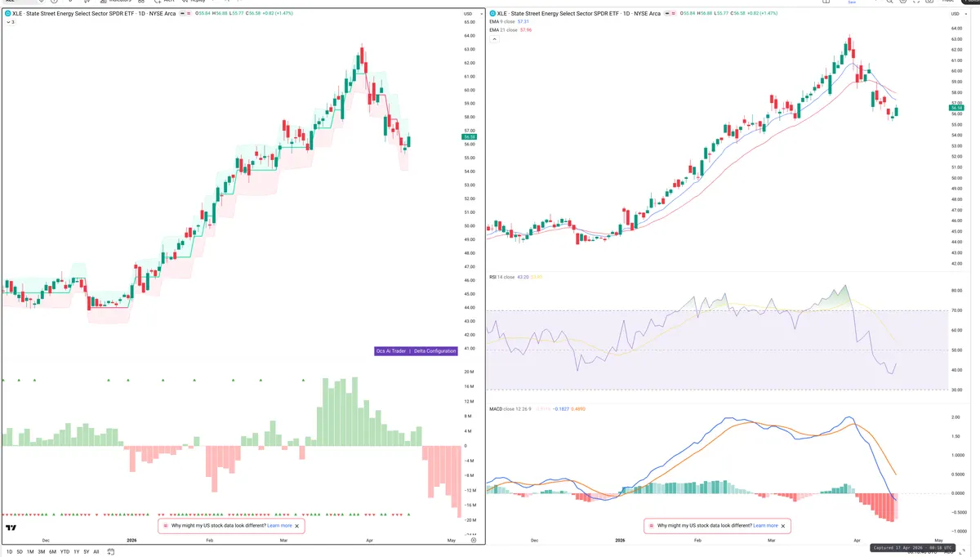Image resolution: width=980 pixels, height=557 pixels.
Task: Select the 1M time range
Action: [x=30, y=552]
